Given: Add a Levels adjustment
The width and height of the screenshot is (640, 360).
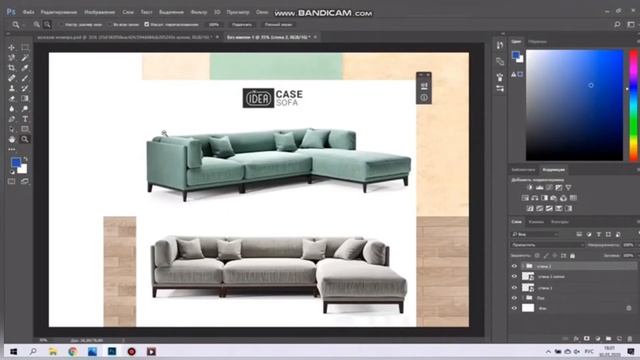Looking at the screenshot, I should (540, 187).
